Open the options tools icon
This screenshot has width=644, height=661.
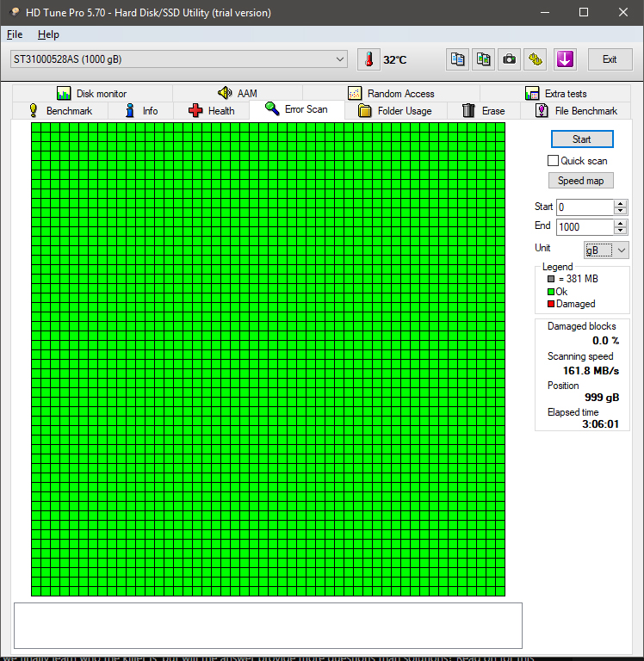536,59
